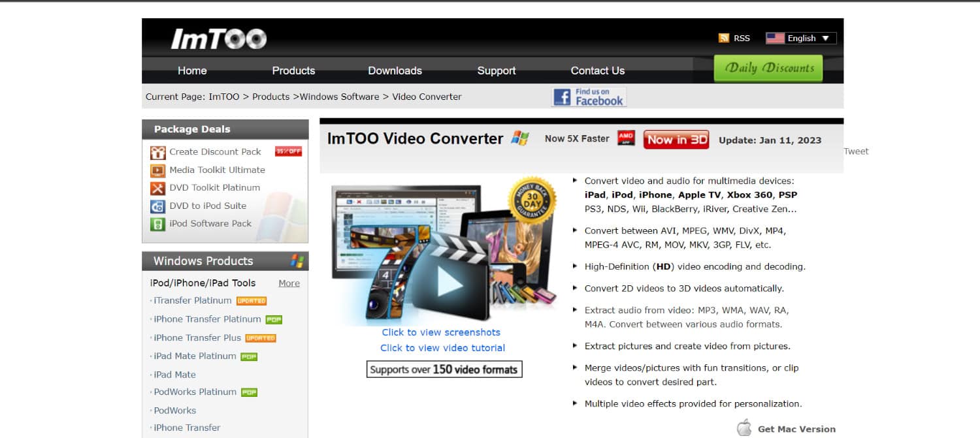Play the product video thumbnail image
The width and height of the screenshot is (980, 438).
coord(444,251)
